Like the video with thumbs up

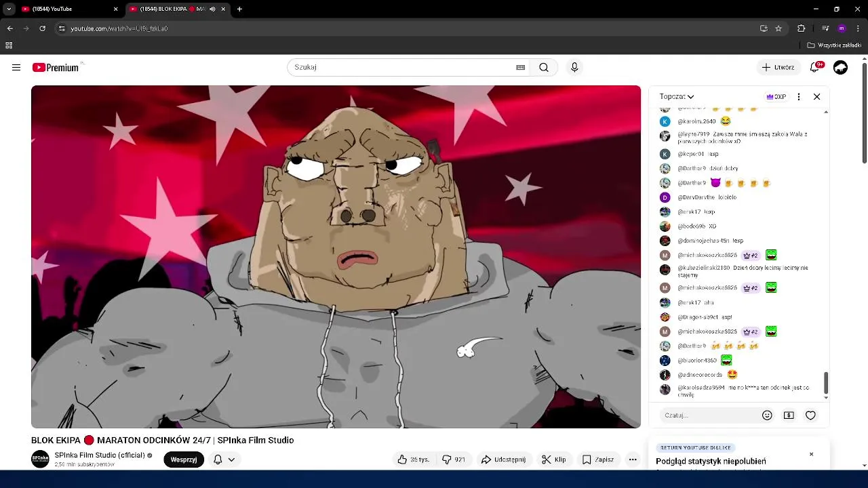point(414,460)
